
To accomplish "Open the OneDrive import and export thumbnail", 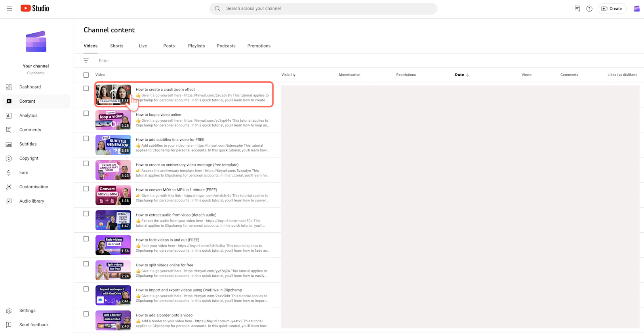I will click(113, 295).
